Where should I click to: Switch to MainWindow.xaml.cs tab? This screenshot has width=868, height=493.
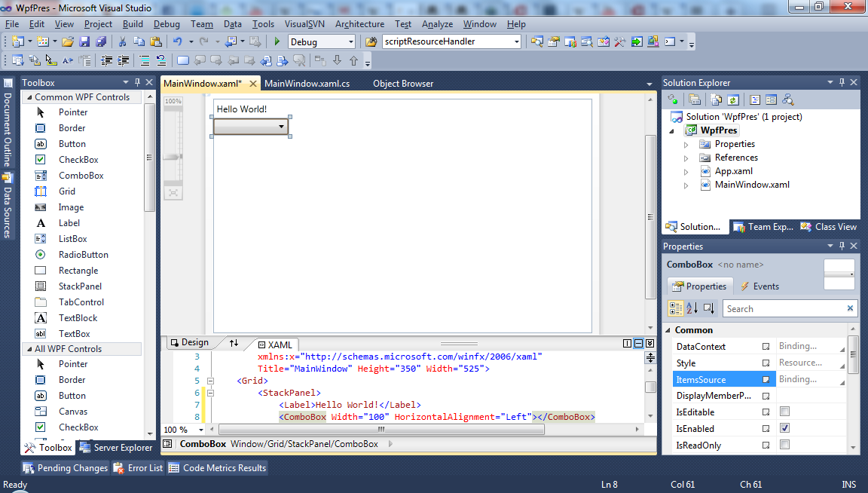[307, 84]
